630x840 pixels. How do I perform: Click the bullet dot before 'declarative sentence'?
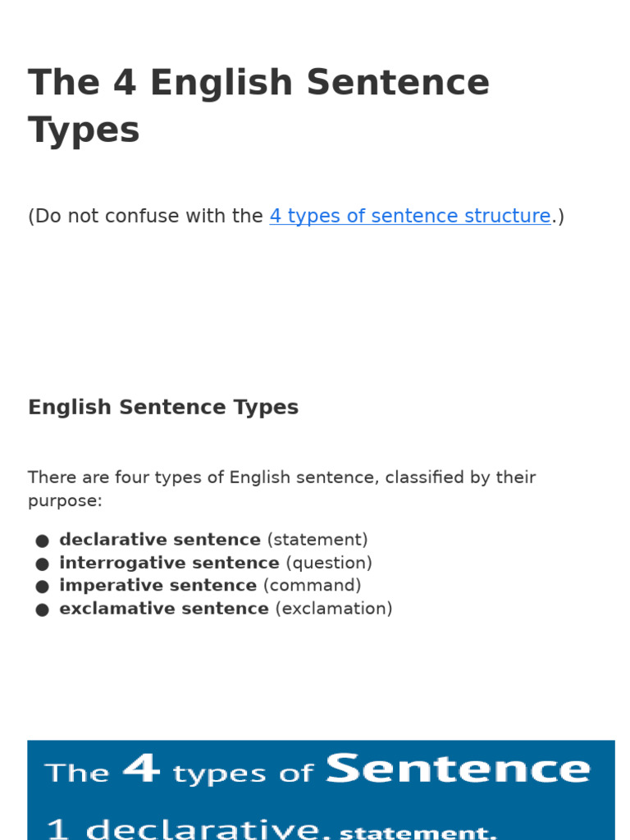[x=42, y=541]
